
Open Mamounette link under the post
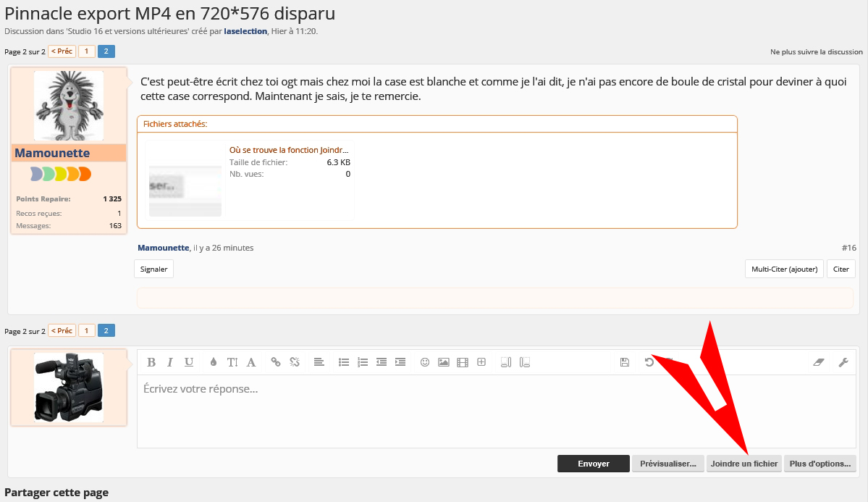pos(164,248)
